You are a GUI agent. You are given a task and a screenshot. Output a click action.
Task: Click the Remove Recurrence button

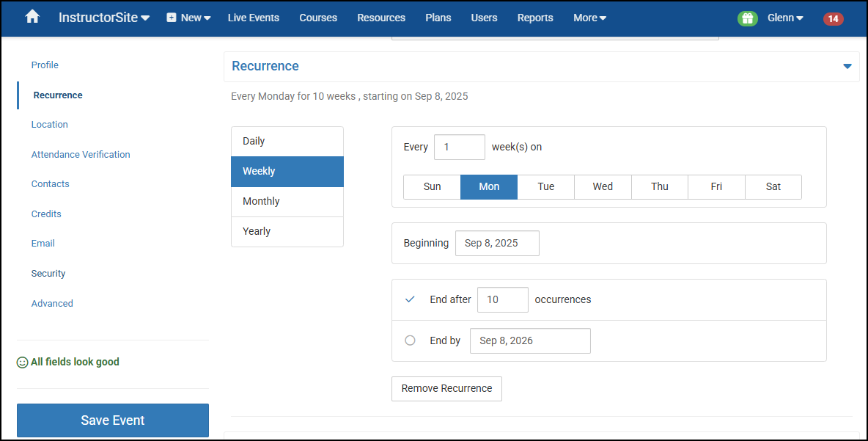446,389
